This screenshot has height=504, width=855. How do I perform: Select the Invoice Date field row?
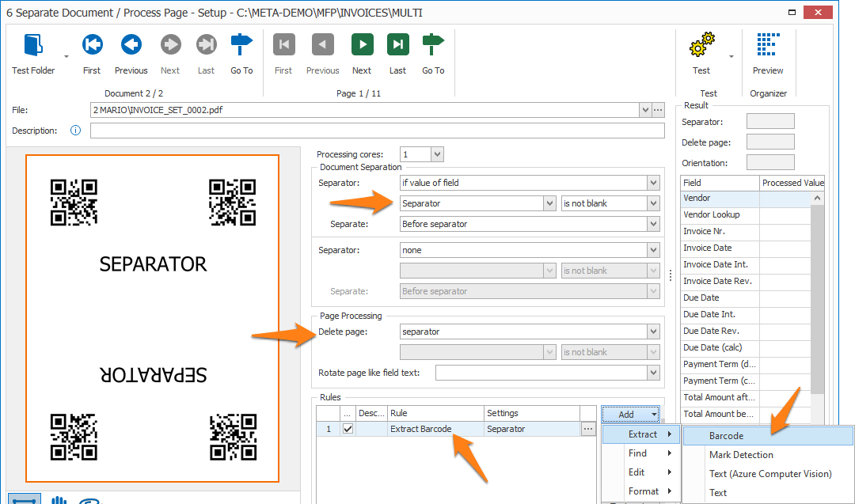746,248
